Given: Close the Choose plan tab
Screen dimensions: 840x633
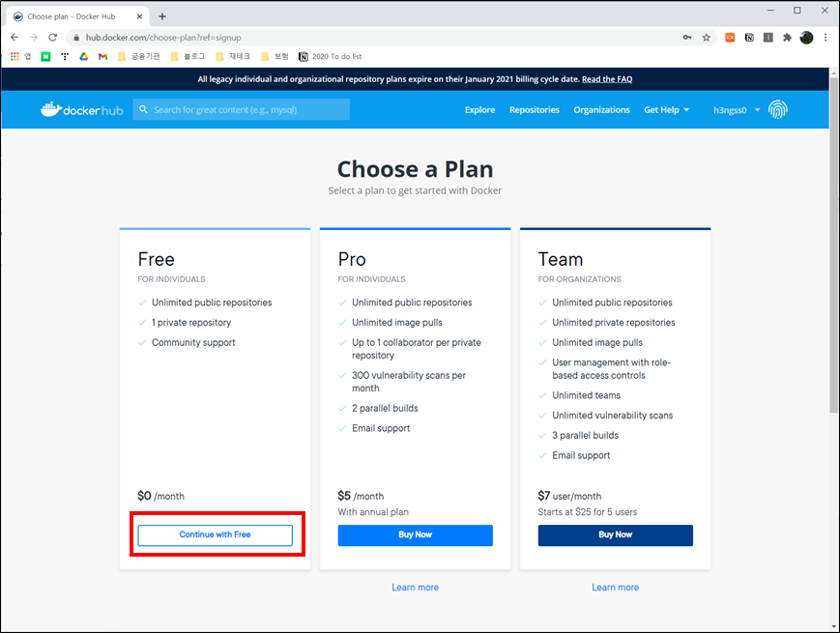Looking at the screenshot, I should (x=139, y=16).
